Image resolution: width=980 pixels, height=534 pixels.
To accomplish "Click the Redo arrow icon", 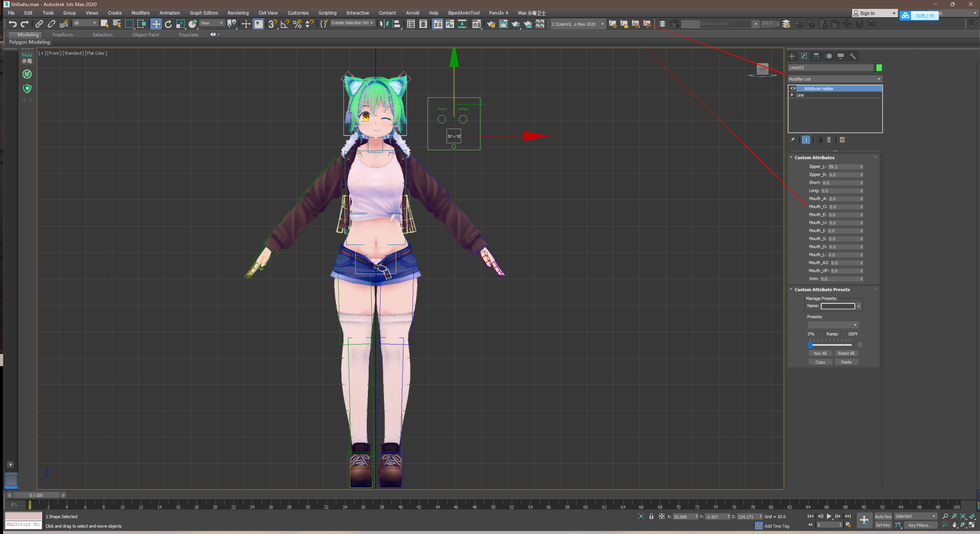I will (x=25, y=24).
